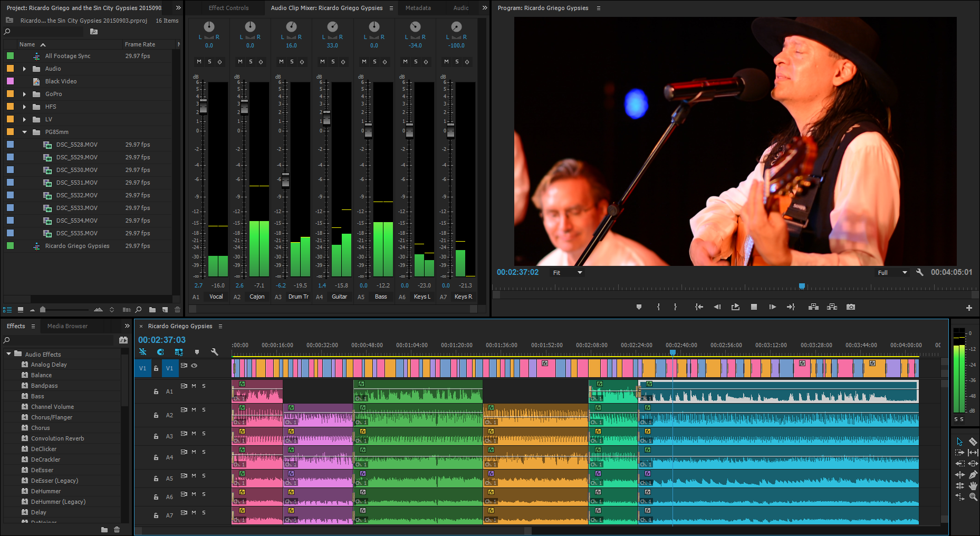Stop playback in Program monitor
980x536 pixels.
point(754,307)
